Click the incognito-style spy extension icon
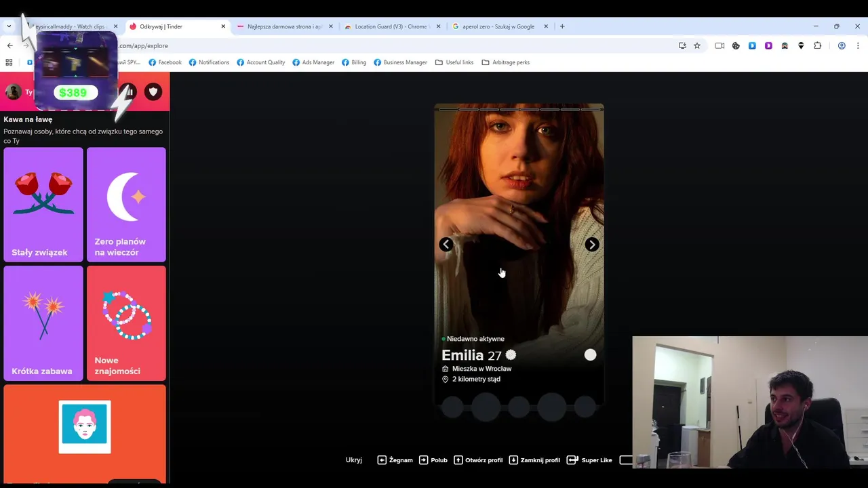Image resolution: width=868 pixels, height=488 pixels. (x=785, y=45)
